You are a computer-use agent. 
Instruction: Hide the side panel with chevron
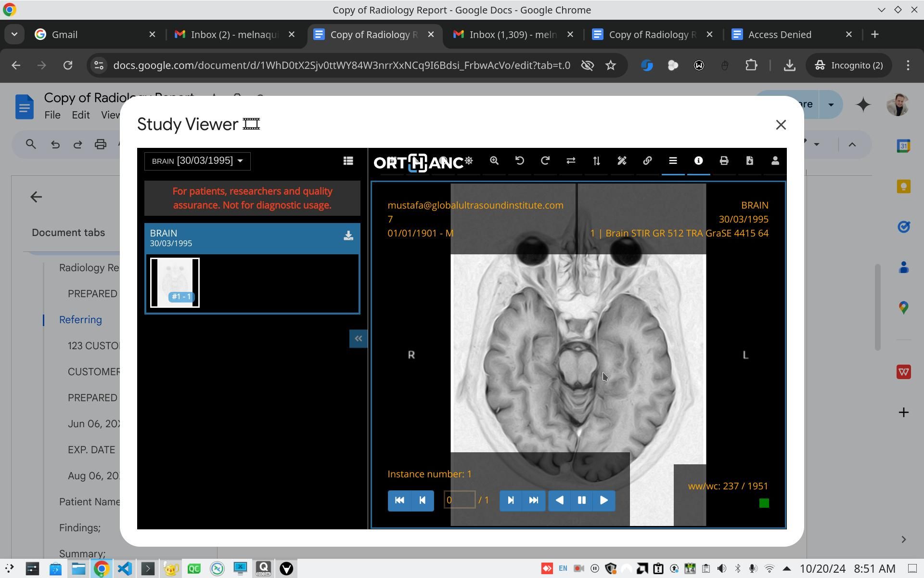click(x=903, y=539)
